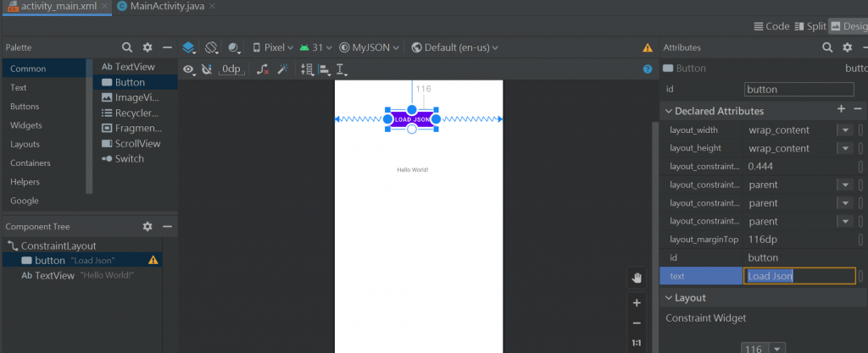
Task: Click Infer Constraints magic wand
Action: pyautogui.click(x=283, y=69)
